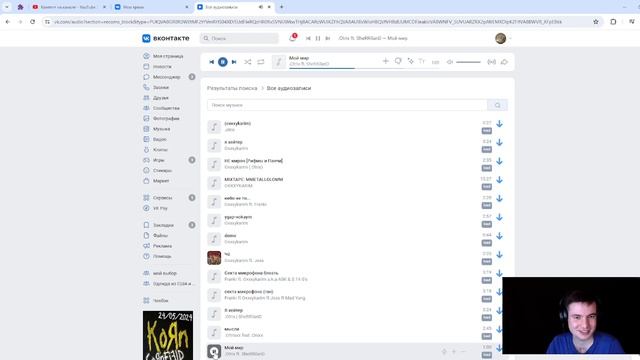Download Секта микрофона близъ track
Viewport: 640px width, 360px height.
coord(500,273)
